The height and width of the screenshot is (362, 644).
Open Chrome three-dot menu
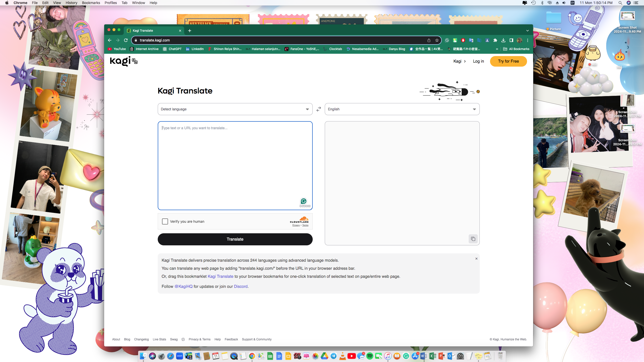(x=528, y=40)
